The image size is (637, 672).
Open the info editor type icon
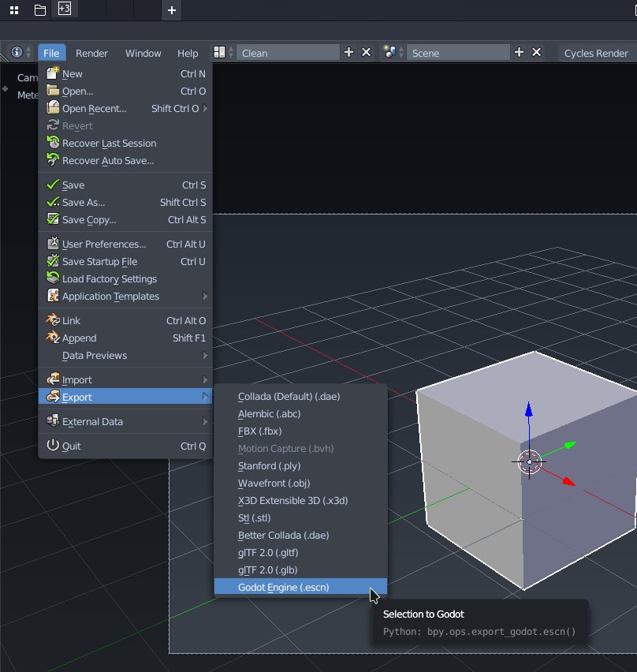pyautogui.click(x=17, y=52)
